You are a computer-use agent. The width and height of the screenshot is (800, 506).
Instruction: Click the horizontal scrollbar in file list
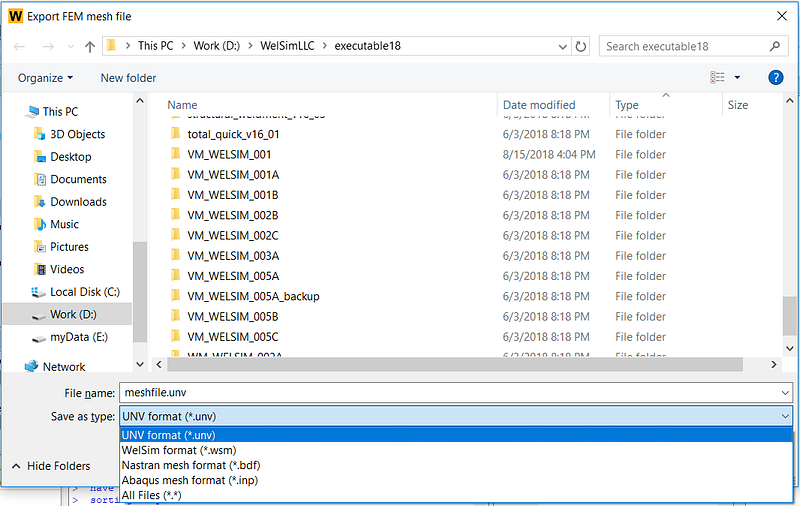click(455, 365)
